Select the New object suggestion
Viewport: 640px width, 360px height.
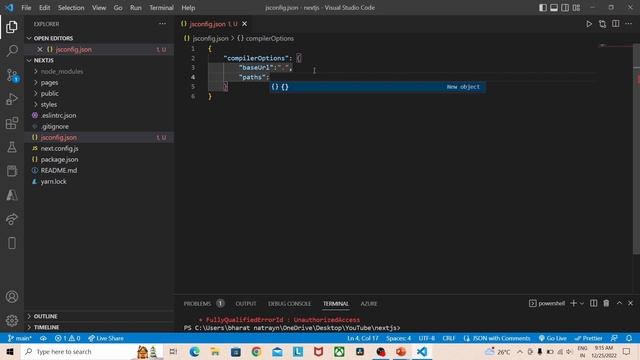[378, 87]
